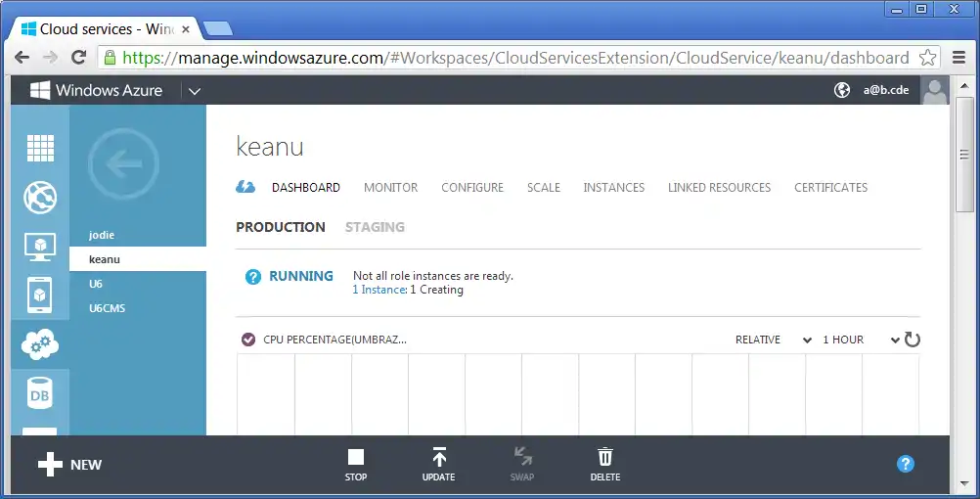Open the 1 Instance link
Image resolution: width=980 pixels, height=499 pixels.
tap(380, 290)
